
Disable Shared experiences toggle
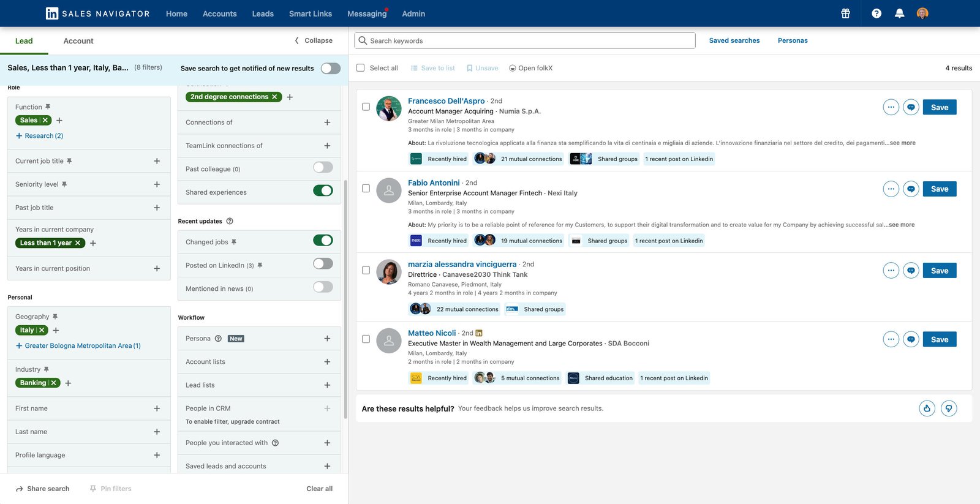coord(323,190)
